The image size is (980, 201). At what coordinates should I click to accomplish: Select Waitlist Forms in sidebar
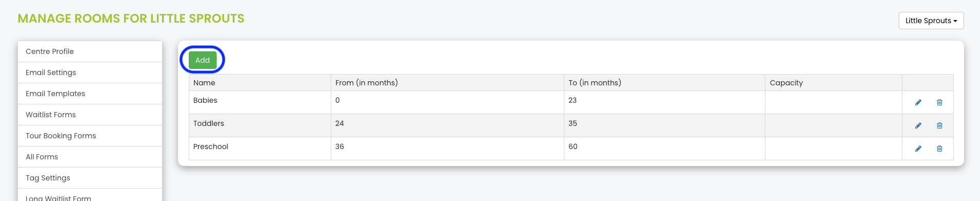[x=90, y=115]
